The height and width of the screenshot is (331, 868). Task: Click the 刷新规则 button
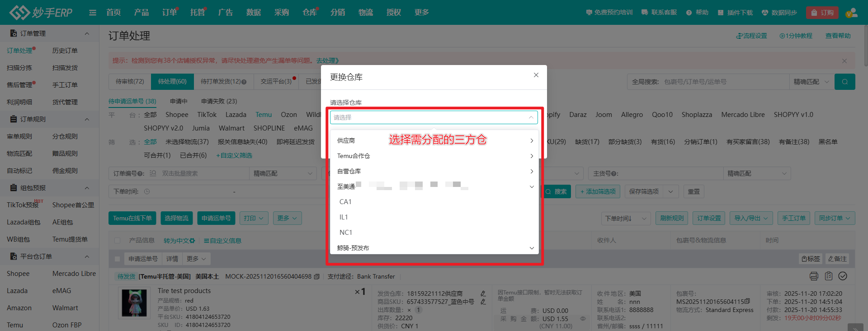[672, 218]
